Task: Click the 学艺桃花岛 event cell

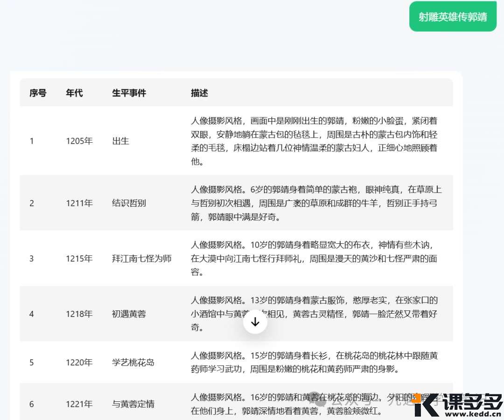Action: tap(132, 362)
